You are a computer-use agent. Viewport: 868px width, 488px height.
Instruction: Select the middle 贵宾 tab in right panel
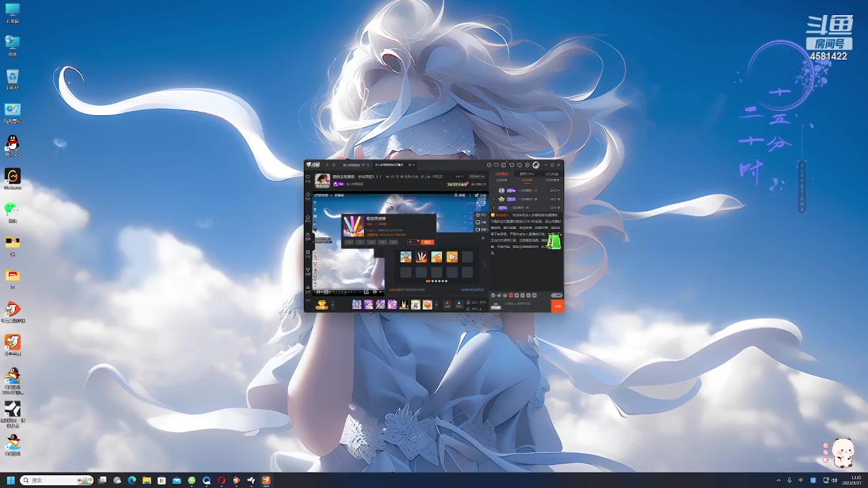coord(526,174)
